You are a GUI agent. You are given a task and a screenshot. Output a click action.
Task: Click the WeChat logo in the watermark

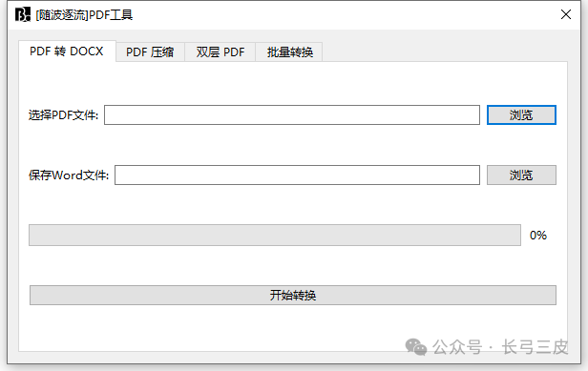tap(416, 346)
